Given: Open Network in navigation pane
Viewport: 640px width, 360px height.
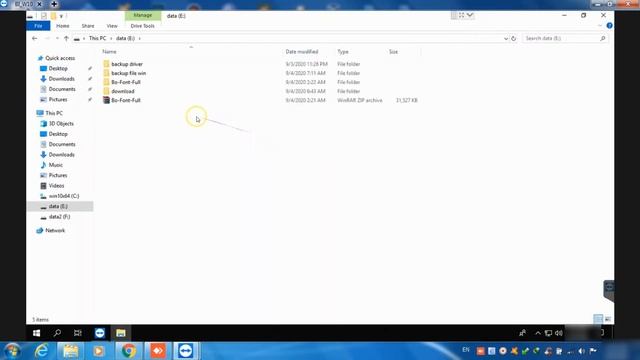Looking at the screenshot, I should [55, 231].
